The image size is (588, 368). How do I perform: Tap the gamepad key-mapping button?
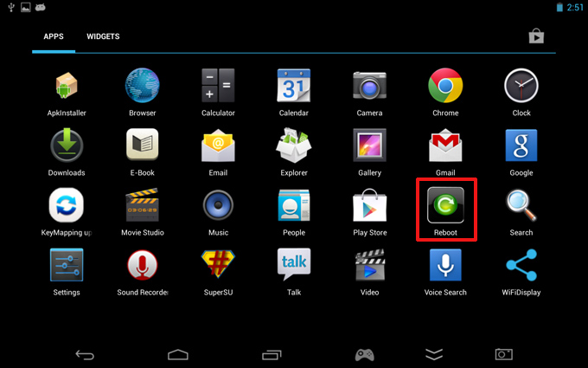click(365, 354)
